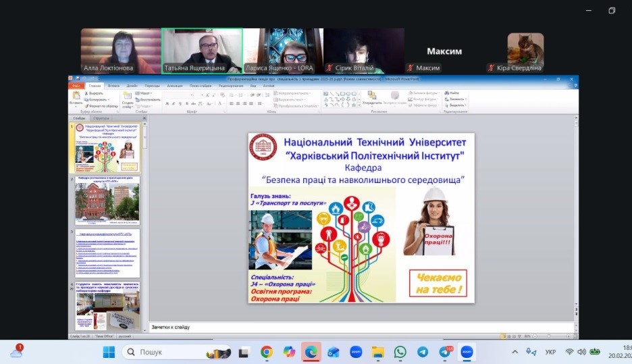Open the Вставка ribbon tab

113,86
